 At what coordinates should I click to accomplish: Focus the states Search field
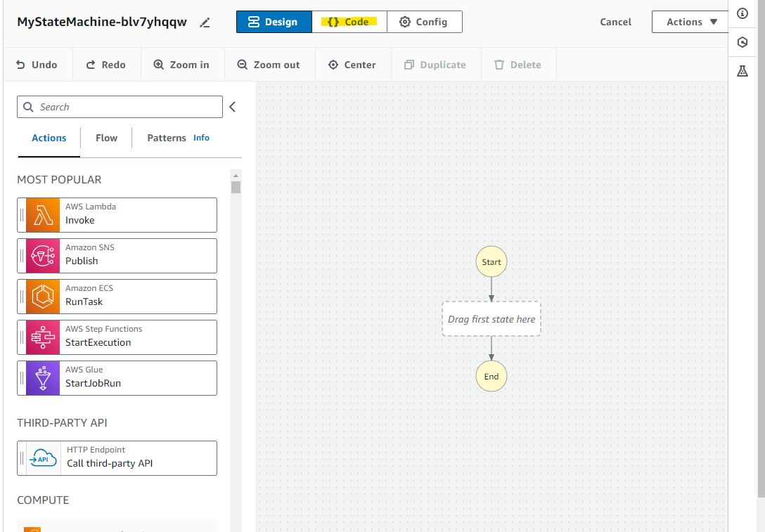tap(120, 107)
